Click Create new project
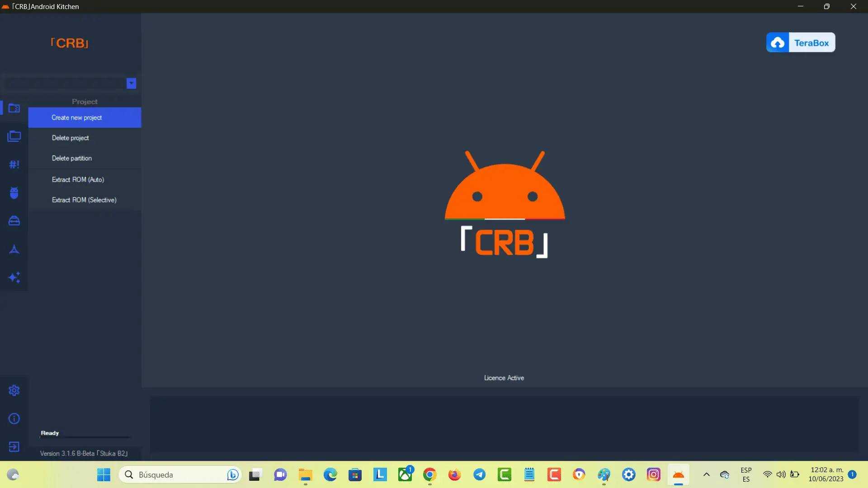The height and width of the screenshot is (488, 868). point(77,117)
